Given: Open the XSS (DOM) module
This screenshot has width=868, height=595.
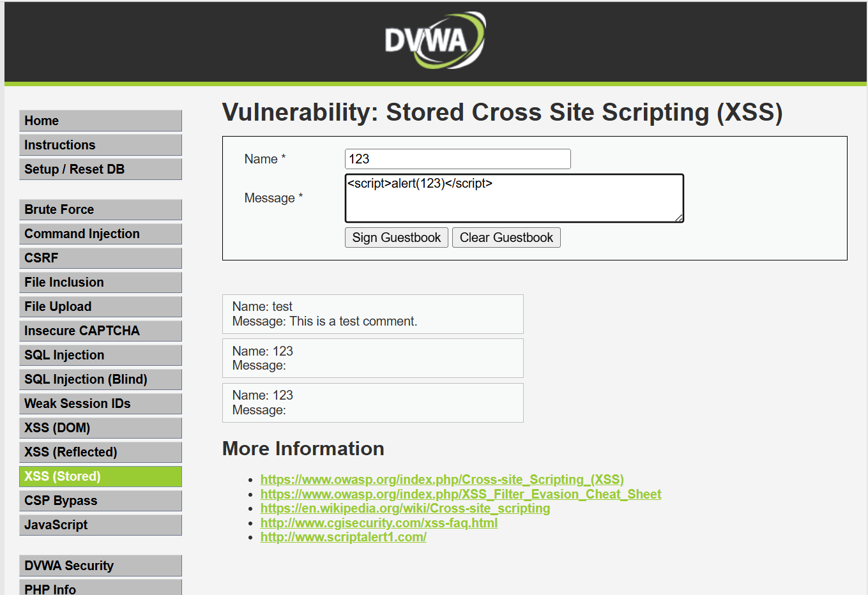Looking at the screenshot, I should [100, 428].
